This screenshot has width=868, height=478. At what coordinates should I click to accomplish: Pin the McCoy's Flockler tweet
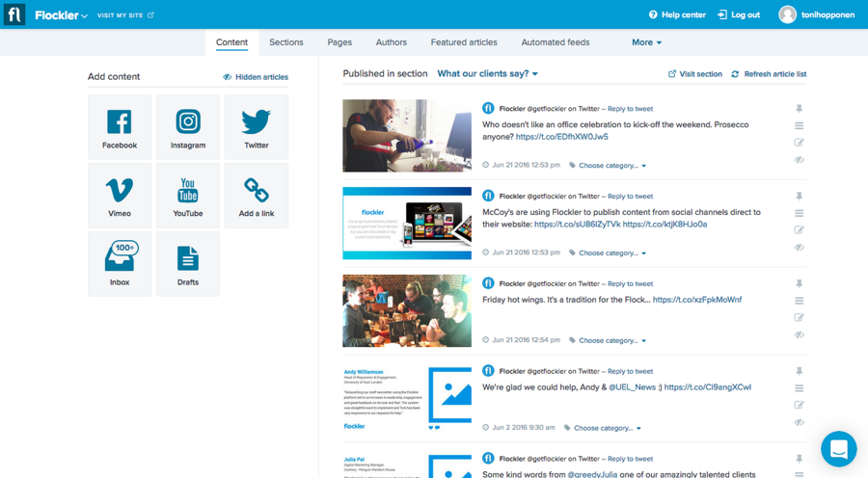click(799, 196)
